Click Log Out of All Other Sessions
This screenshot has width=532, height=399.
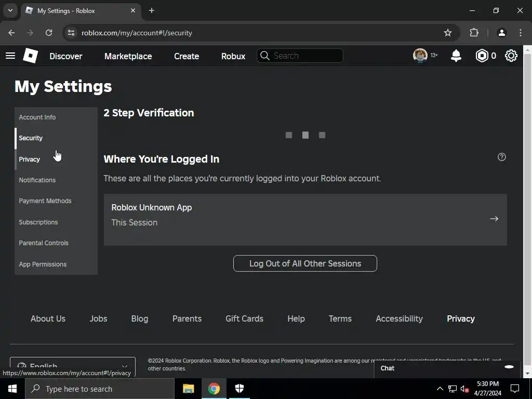pos(305,263)
